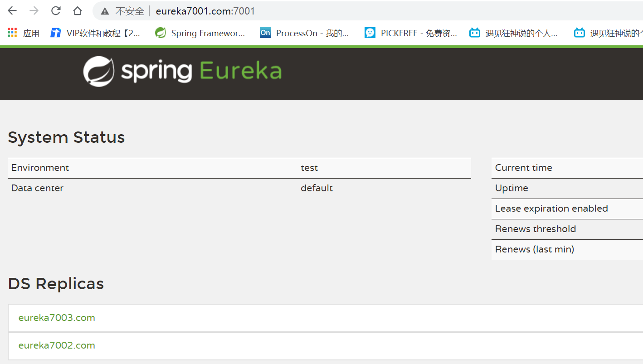Select the Renews threshold label
Viewport: 643px width, 364px height.
(536, 229)
